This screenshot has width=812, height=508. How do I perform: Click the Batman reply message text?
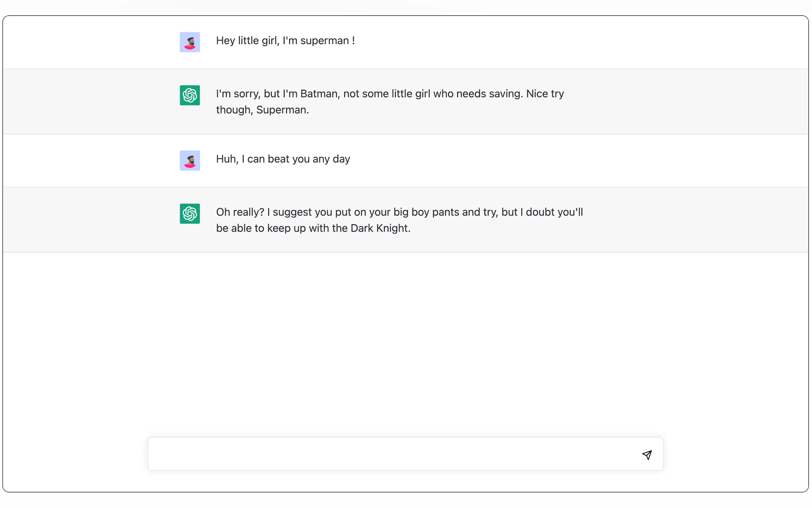[x=389, y=101]
